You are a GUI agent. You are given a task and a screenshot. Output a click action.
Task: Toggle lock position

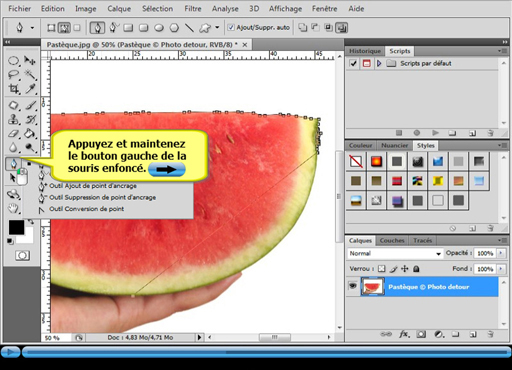click(405, 269)
